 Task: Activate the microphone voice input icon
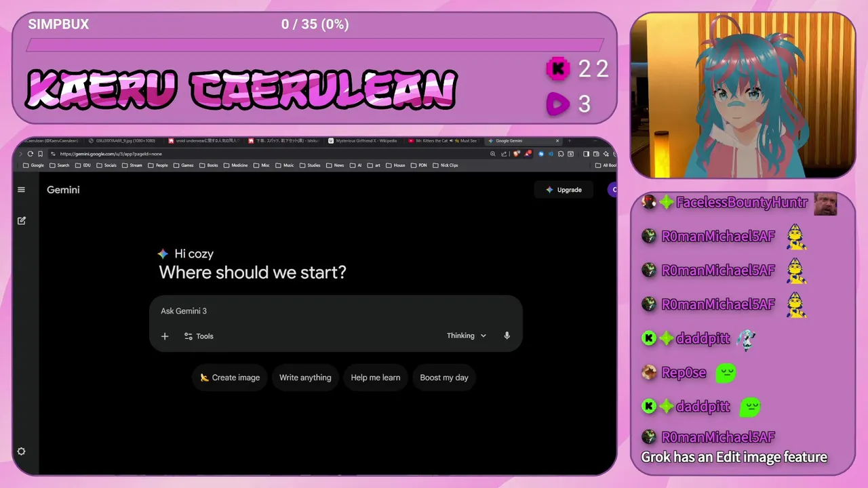click(507, 335)
